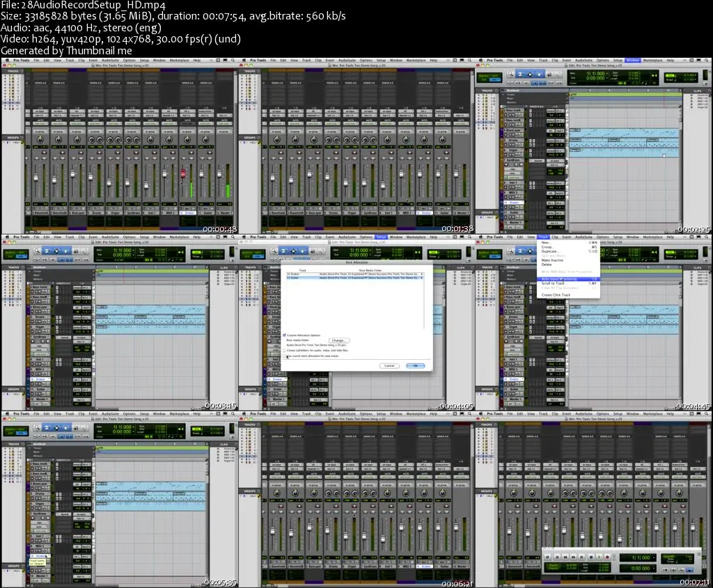
Task: Click the Guitar pan knob in the 00:01:38 mixer
Action: [442, 139]
